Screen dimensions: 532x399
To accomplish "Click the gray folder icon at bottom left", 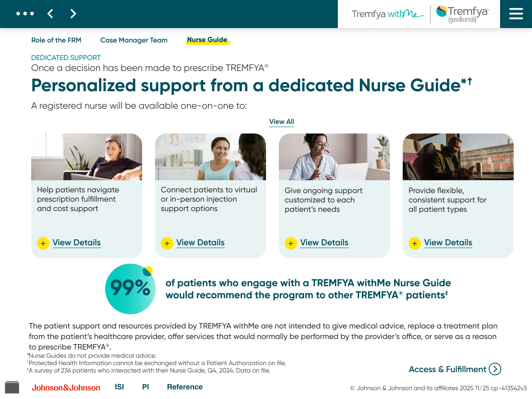I will click(x=12, y=387).
